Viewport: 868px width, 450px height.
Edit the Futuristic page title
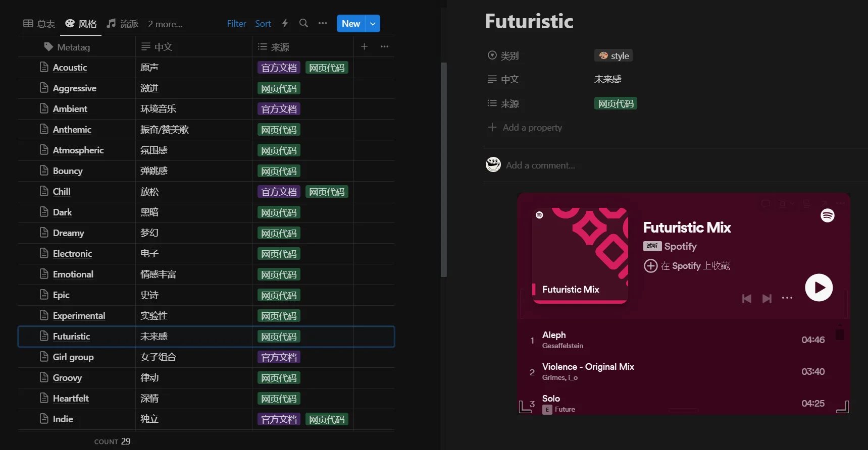(x=529, y=21)
